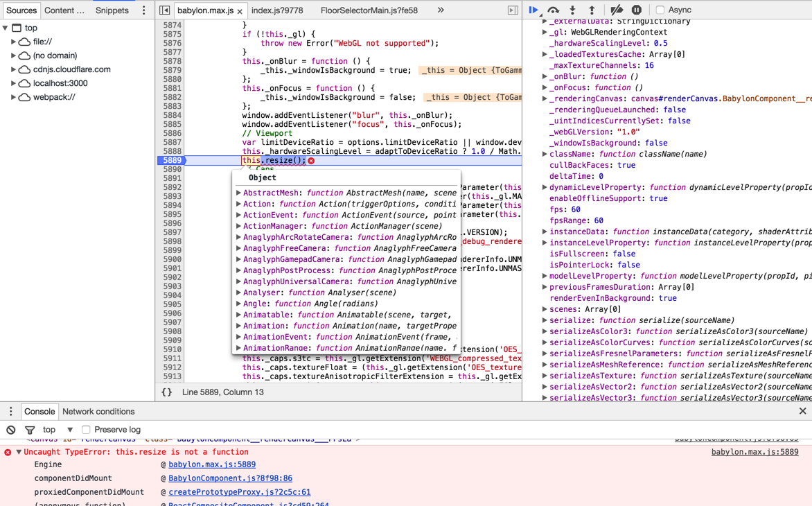
Task: Show more open file tabs
Action: tap(441, 10)
